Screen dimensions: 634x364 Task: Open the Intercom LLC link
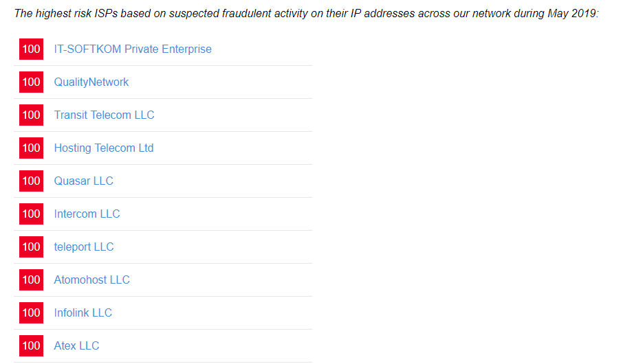(x=87, y=214)
